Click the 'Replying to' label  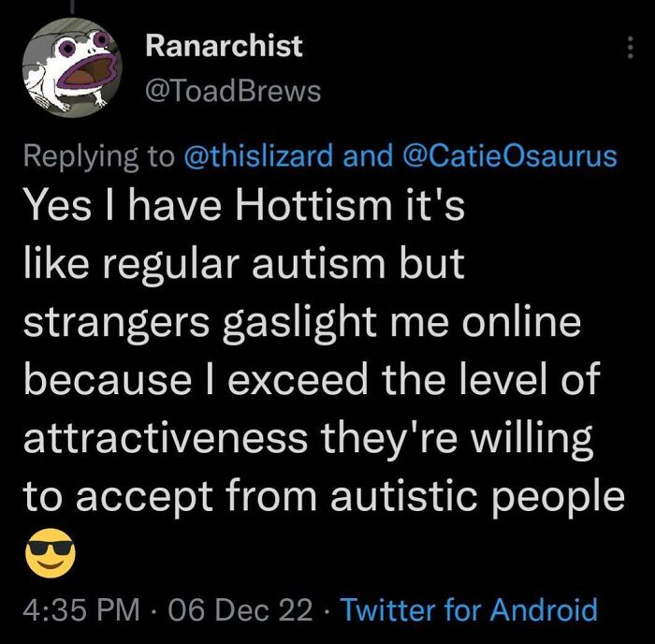(98, 155)
